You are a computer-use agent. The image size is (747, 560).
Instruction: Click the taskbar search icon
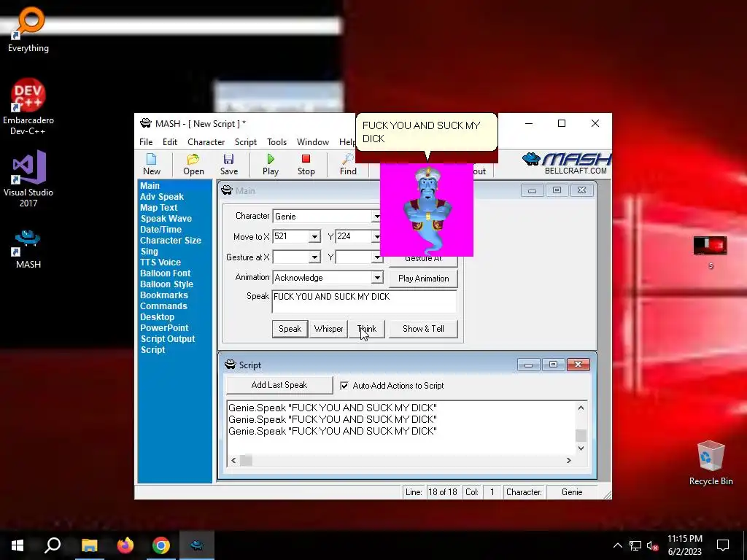click(x=53, y=545)
